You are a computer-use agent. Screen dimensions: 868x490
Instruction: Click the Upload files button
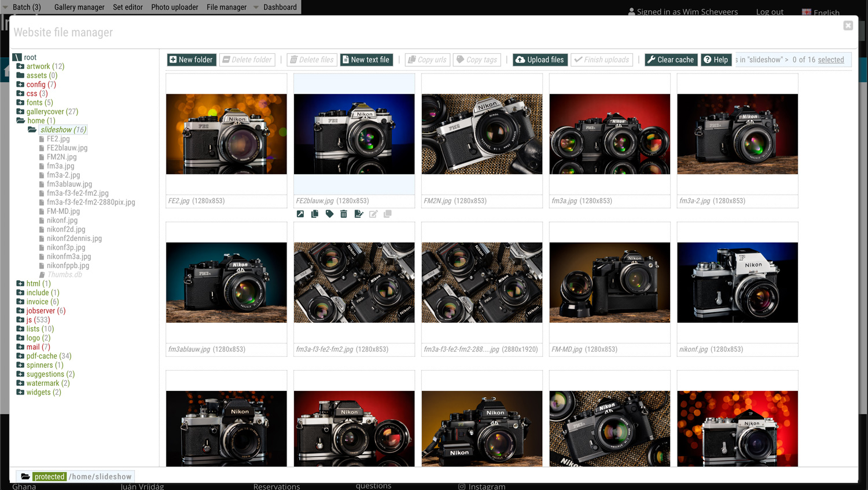point(539,60)
